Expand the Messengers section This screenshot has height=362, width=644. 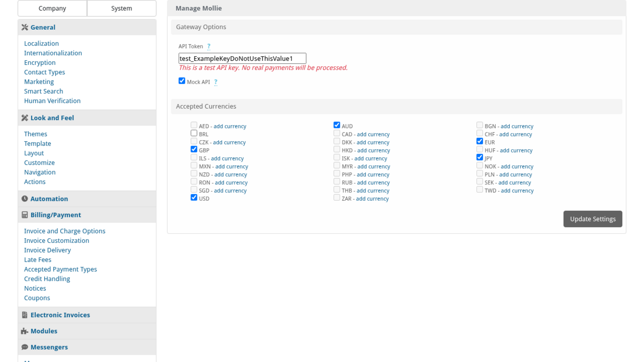pyautogui.click(x=87, y=347)
